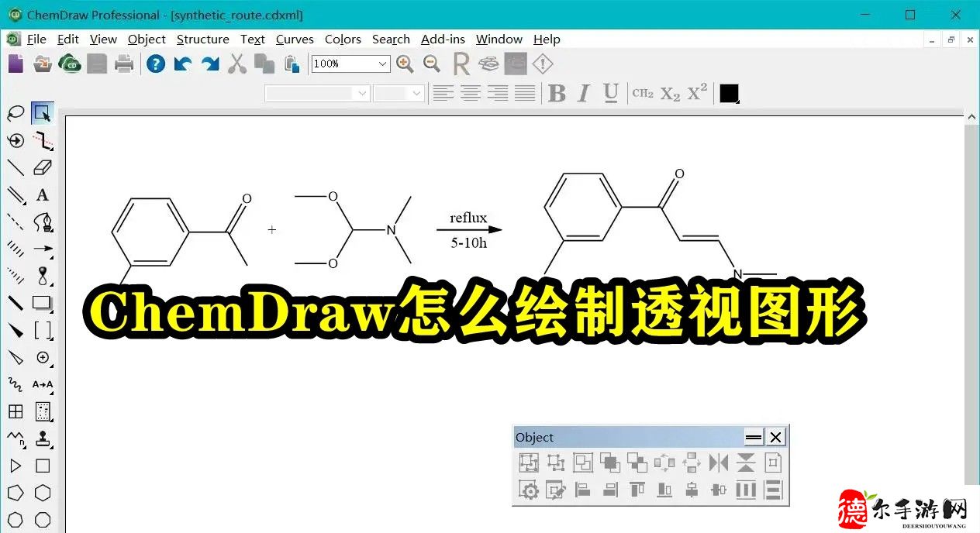Viewport: 980px width, 533px height.
Task: Click Flip Vertical in Object panel
Action: (746, 463)
